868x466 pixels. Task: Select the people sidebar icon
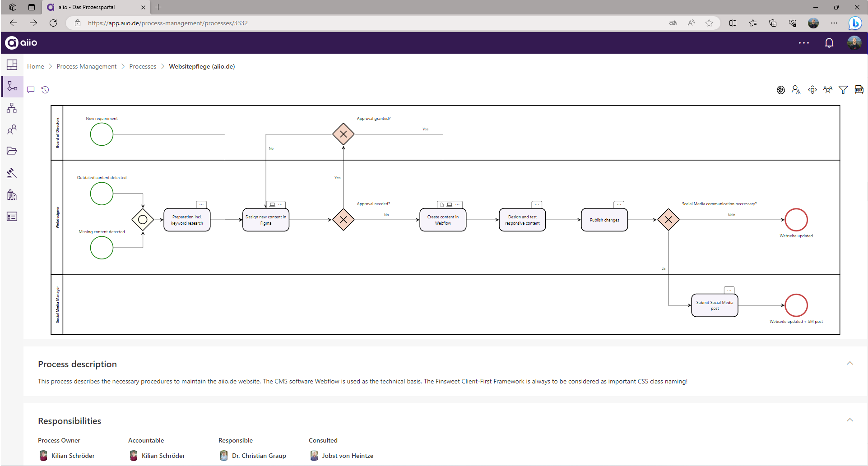(12, 129)
